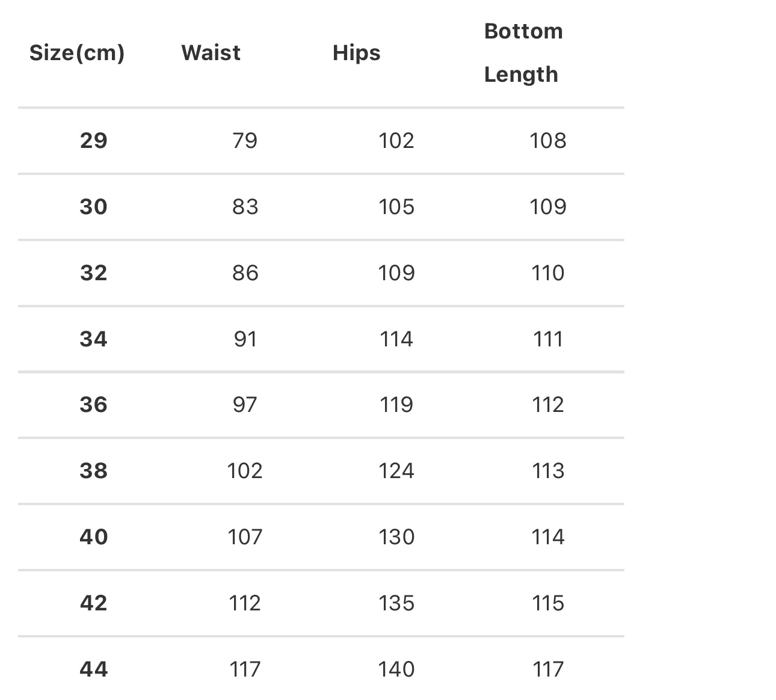
Task: Click size 36 row label
Action: 93,405
